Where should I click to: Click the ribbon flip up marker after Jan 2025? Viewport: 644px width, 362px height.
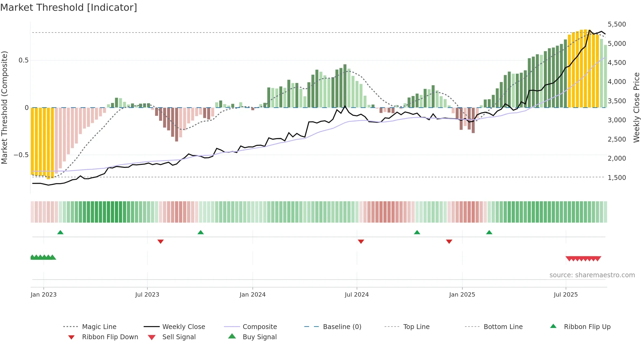(489, 232)
